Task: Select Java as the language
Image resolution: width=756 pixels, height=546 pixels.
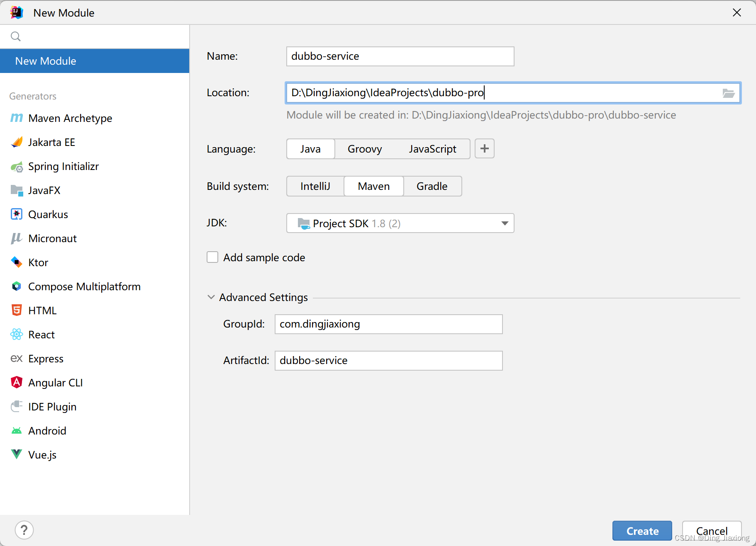Action: click(310, 149)
